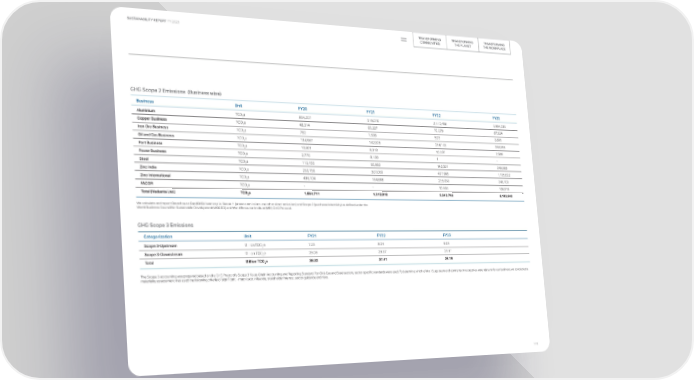Click the Business column header
Screen dimensions: 694x380
(x=145, y=101)
